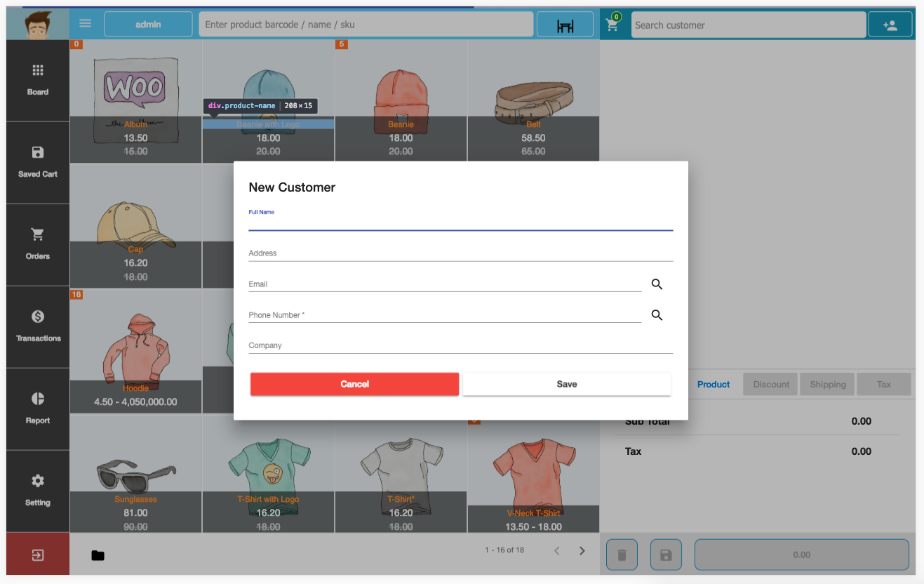This screenshot has height=584, width=924.
Task: Open Saved Cart in sidebar
Action: pyautogui.click(x=38, y=162)
